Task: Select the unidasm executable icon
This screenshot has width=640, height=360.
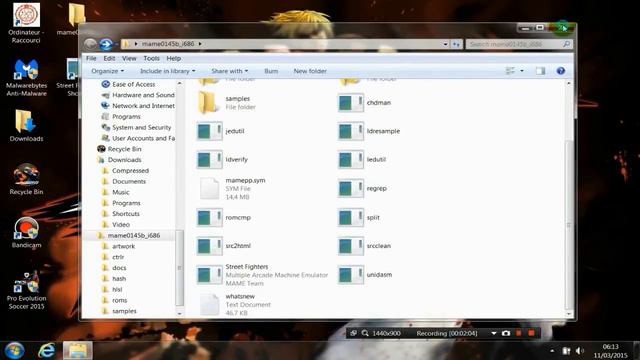Action: (351, 275)
